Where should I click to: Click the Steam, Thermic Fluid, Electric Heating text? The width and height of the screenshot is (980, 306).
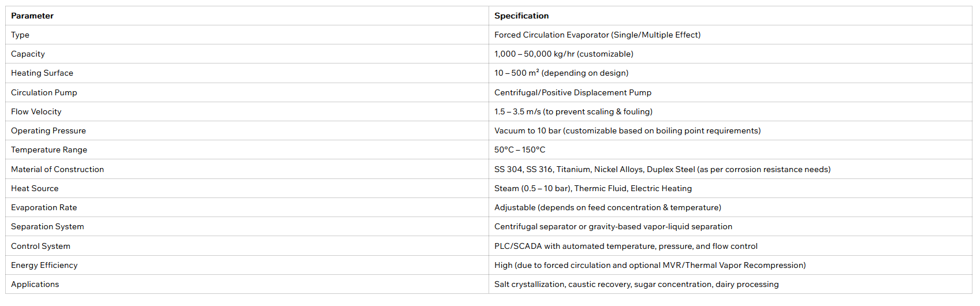593,188
